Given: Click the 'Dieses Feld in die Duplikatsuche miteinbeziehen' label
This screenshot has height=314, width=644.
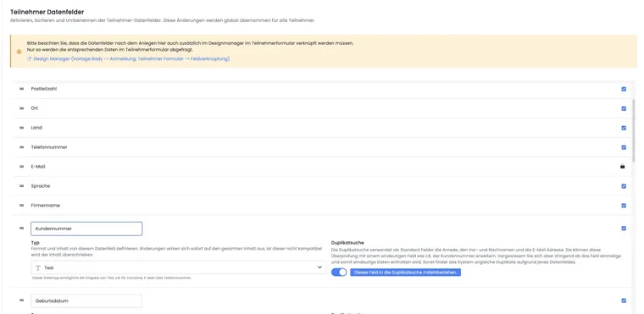Looking at the screenshot, I should pos(405,273).
